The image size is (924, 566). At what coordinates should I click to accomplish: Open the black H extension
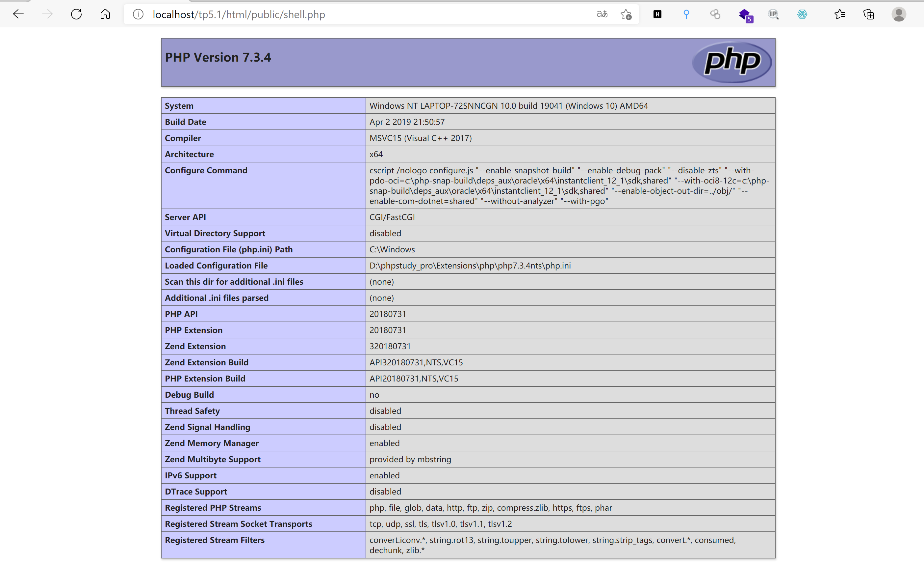(x=657, y=14)
